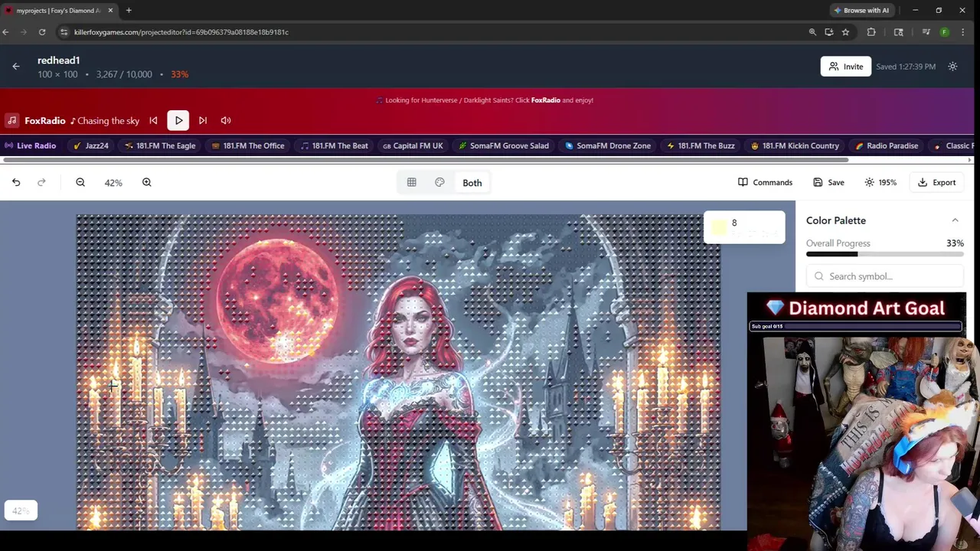The width and height of the screenshot is (980, 551).
Task: Choose the 181.FM The Beat station
Action: (x=334, y=145)
